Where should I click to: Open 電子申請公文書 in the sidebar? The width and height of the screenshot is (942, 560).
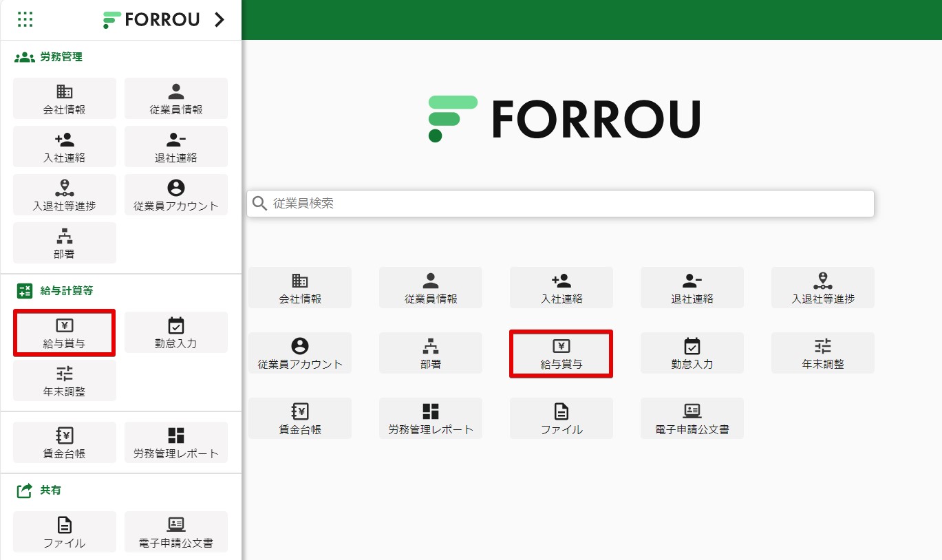coord(176,532)
